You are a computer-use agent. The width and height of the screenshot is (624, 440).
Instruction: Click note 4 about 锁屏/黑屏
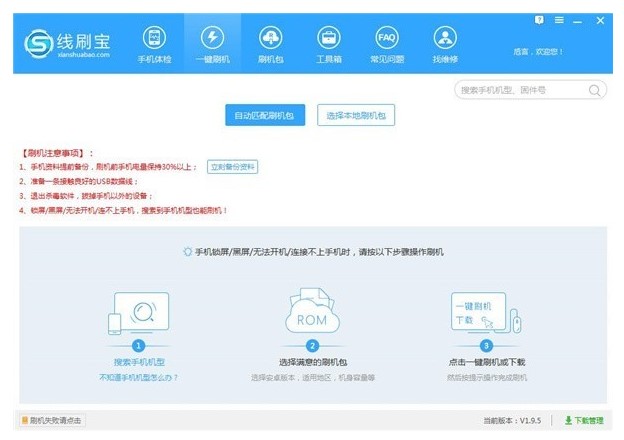[123, 210]
